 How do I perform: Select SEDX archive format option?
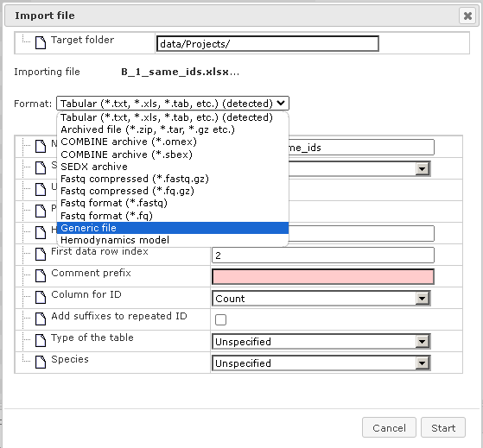coord(173,167)
